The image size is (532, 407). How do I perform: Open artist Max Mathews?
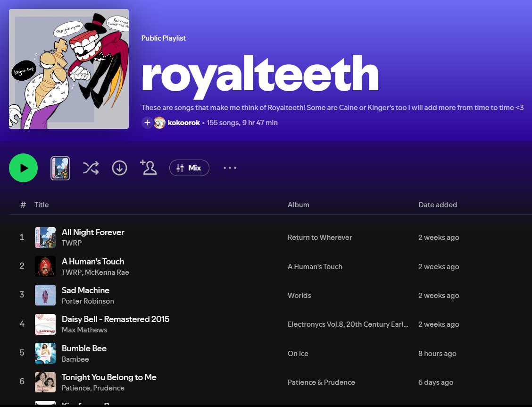84,330
